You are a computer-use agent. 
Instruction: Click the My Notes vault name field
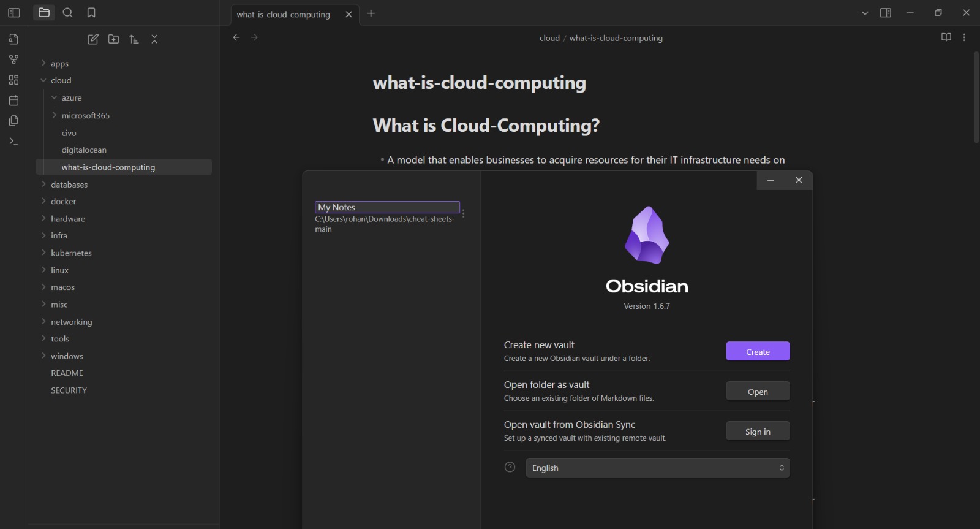(387, 207)
